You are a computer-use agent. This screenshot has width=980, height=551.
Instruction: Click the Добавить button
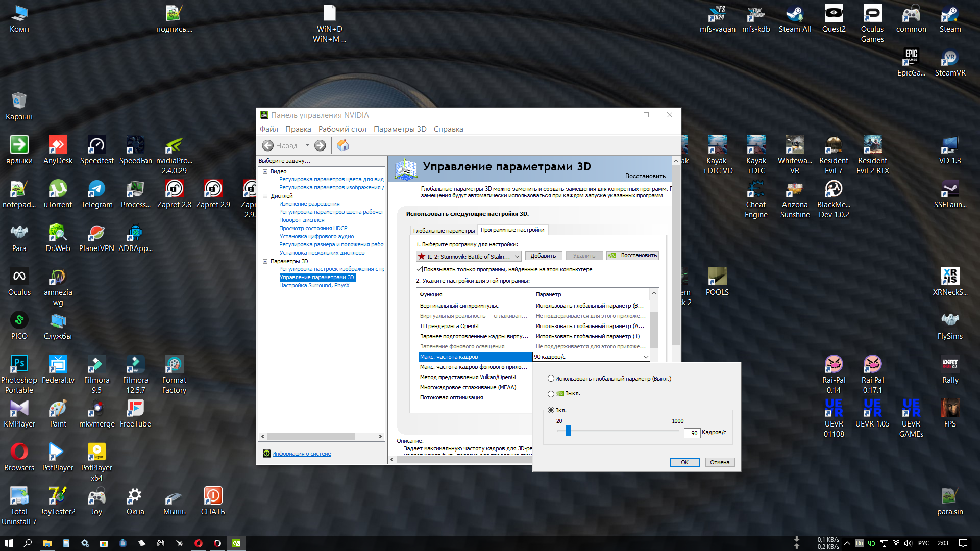[543, 256]
